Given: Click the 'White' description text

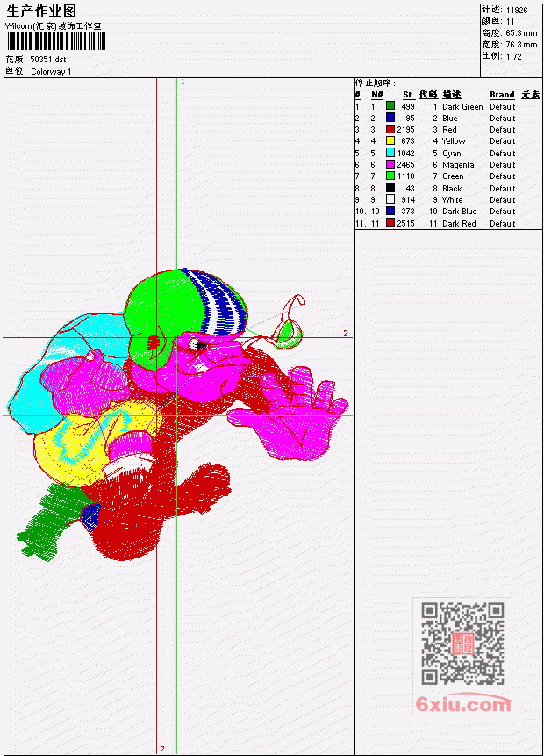Looking at the screenshot, I should pyautogui.click(x=453, y=199).
